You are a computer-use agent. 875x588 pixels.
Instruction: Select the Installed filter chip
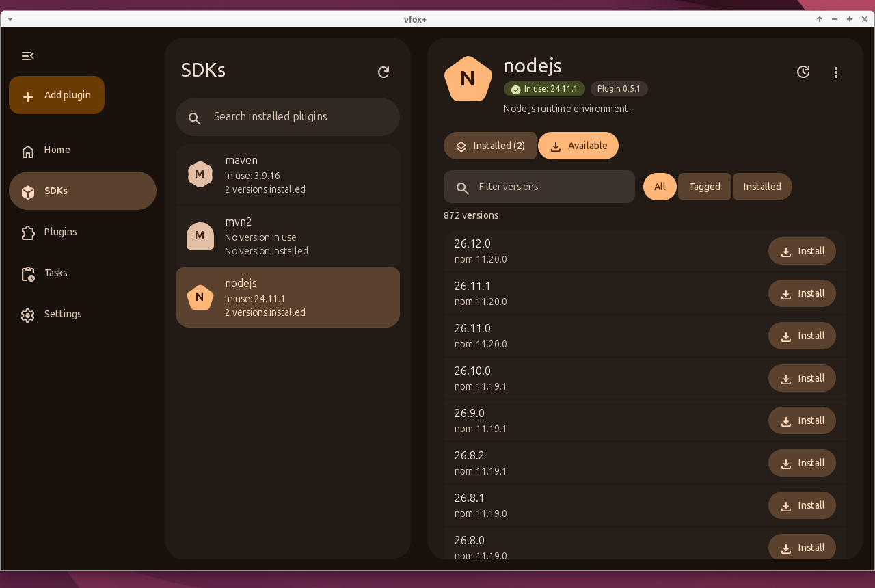[762, 187]
